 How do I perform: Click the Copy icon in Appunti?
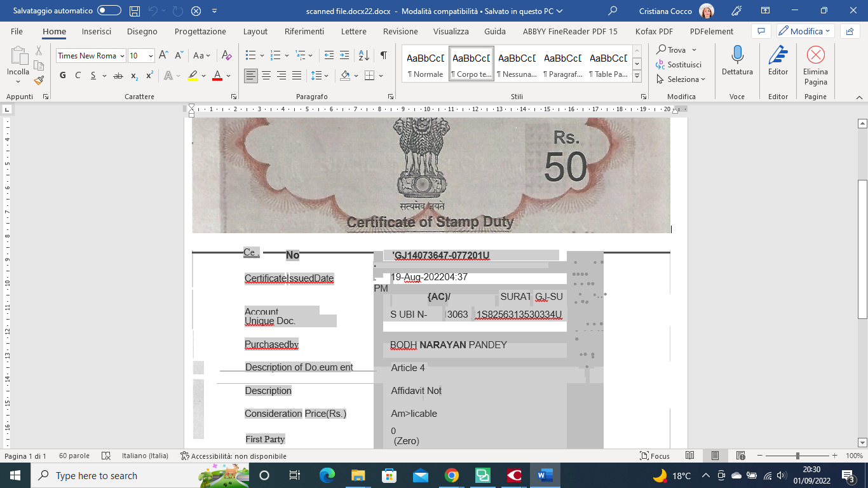click(x=39, y=65)
